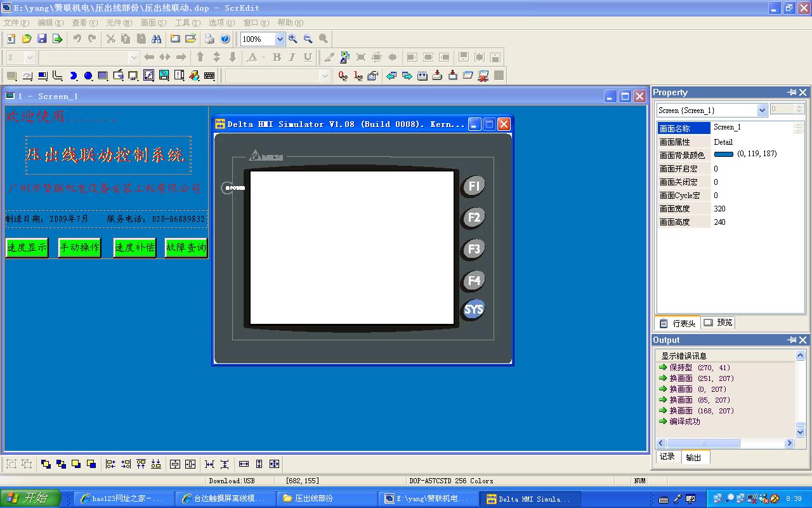Click the green 故障查询 button

186,248
